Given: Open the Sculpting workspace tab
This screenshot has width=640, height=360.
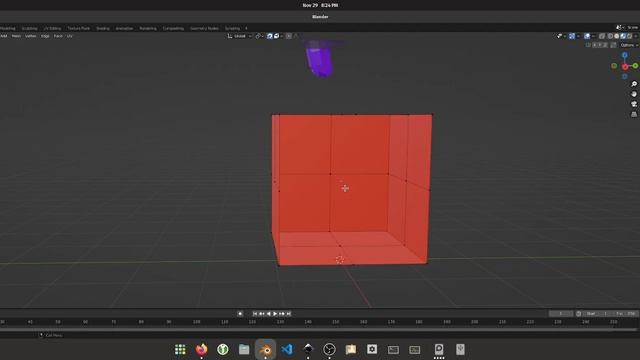Looking at the screenshot, I should pyautogui.click(x=29, y=28).
